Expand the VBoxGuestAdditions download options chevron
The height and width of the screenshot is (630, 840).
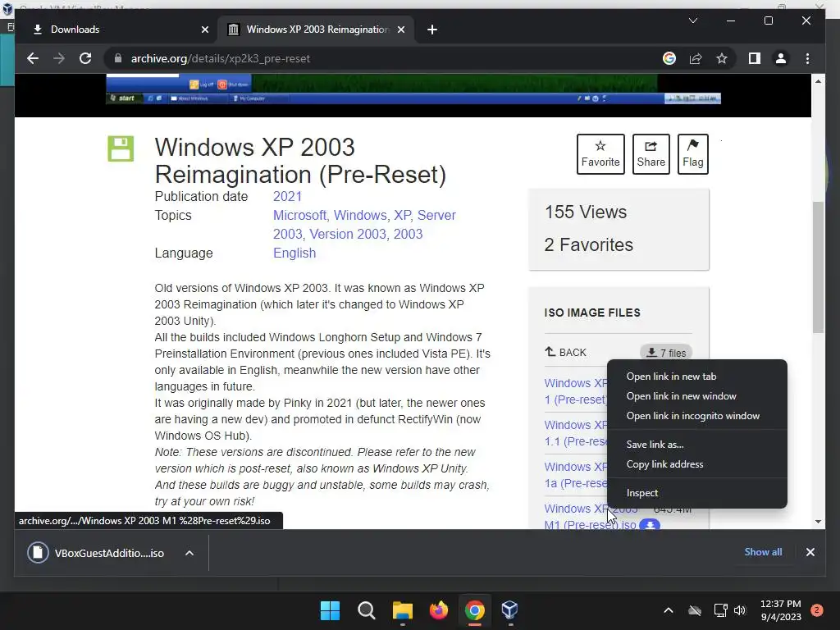click(x=189, y=553)
